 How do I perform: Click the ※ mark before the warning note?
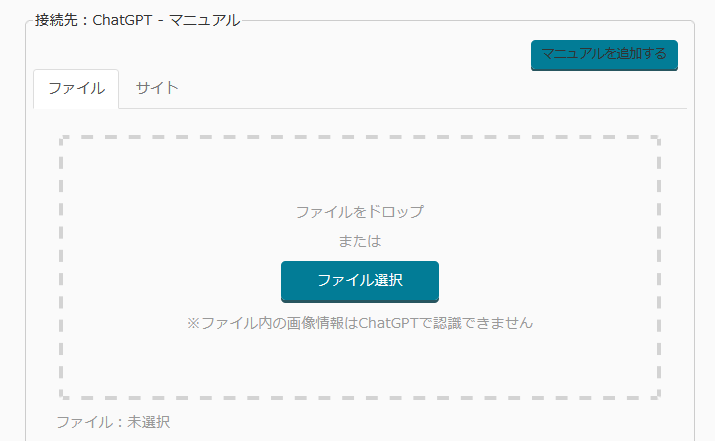[194, 323]
